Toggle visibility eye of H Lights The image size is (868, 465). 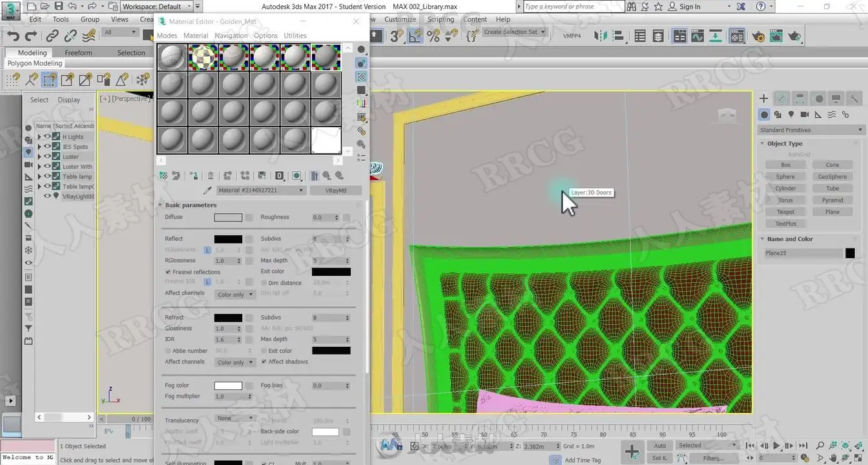47,137
